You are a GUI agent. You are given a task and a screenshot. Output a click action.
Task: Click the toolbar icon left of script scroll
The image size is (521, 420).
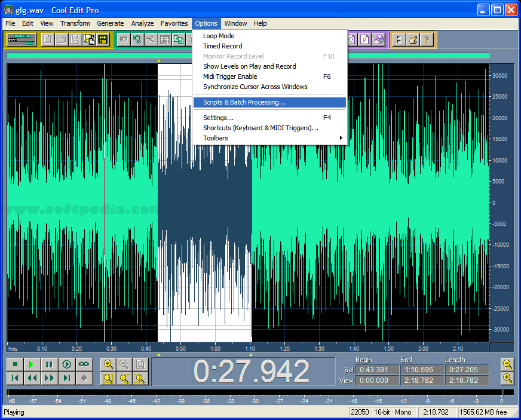[399, 39]
